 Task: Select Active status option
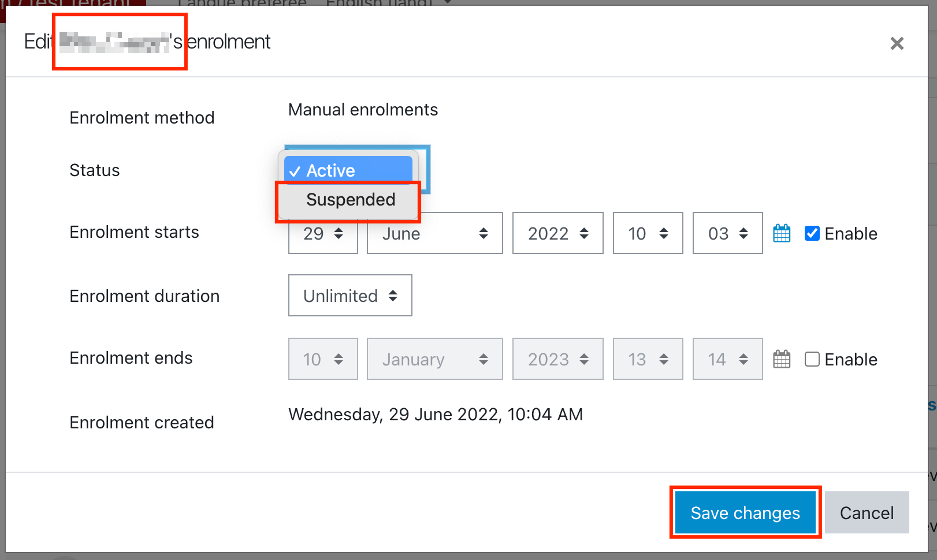(348, 170)
